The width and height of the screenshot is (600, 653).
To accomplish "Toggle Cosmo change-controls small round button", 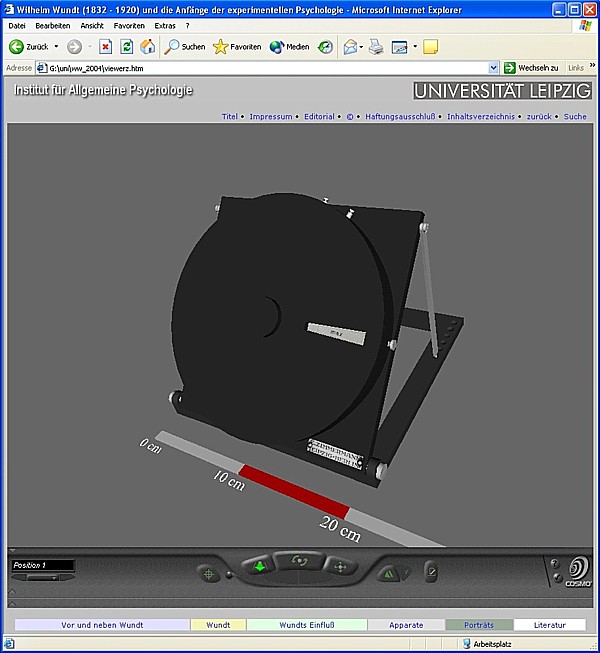I will (229, 575).
